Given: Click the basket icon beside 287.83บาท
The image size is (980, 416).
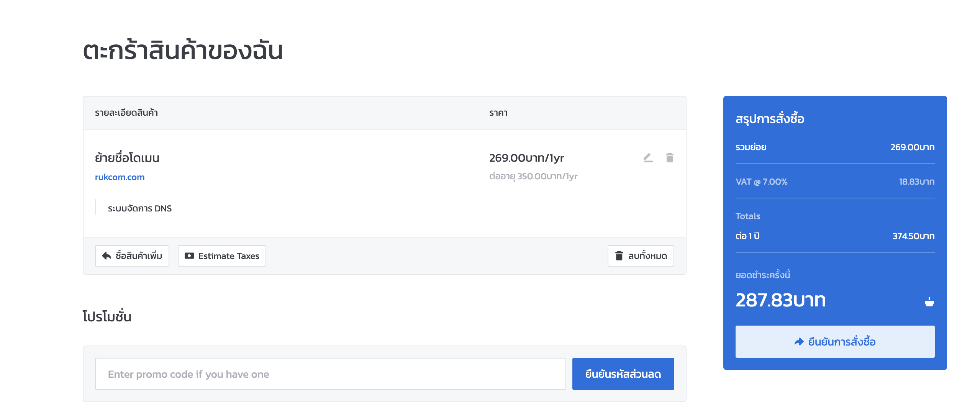Looking at the screenshot, I should pyautogui.click(x=929, y=302).
